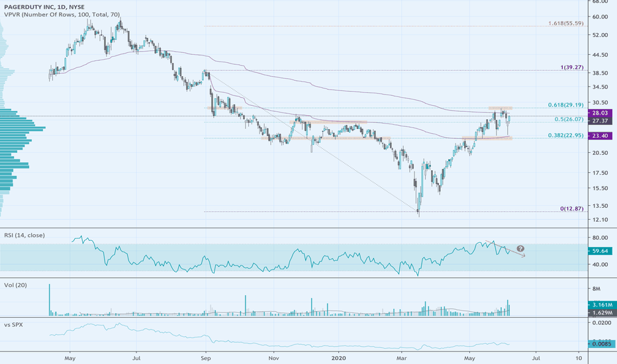This screenshot has height=364, width=617.
Task: Click the 1(39.27) Fibonacci level label
Action: tap(572, 68)
